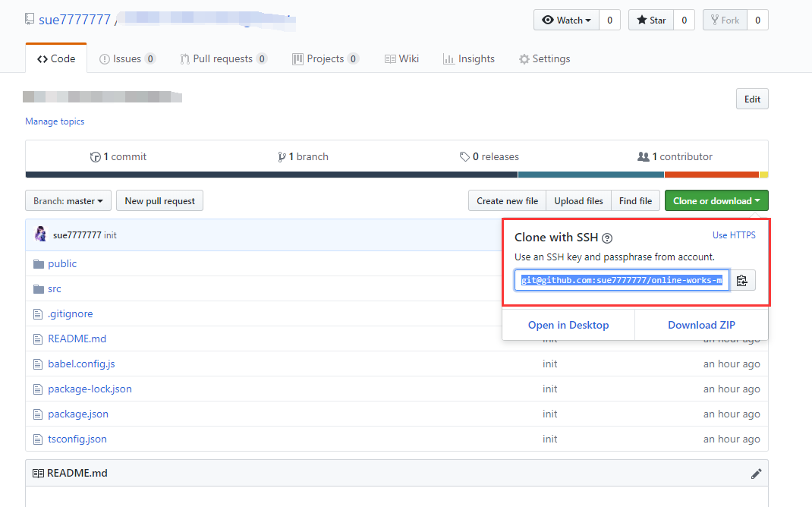Viewport: 812px width, 507px height.
Task: Switch to Use HTTPS
Action: [x=734, y=235]
